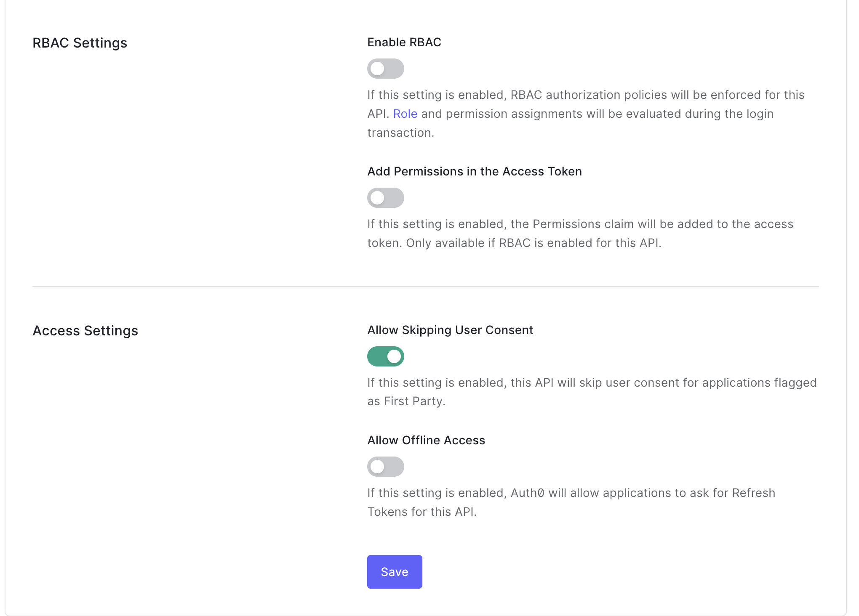Viewport: 859px width, 616px height.
Task: Click the word Auth0 in offline access description
Action: tap(527, 493)
